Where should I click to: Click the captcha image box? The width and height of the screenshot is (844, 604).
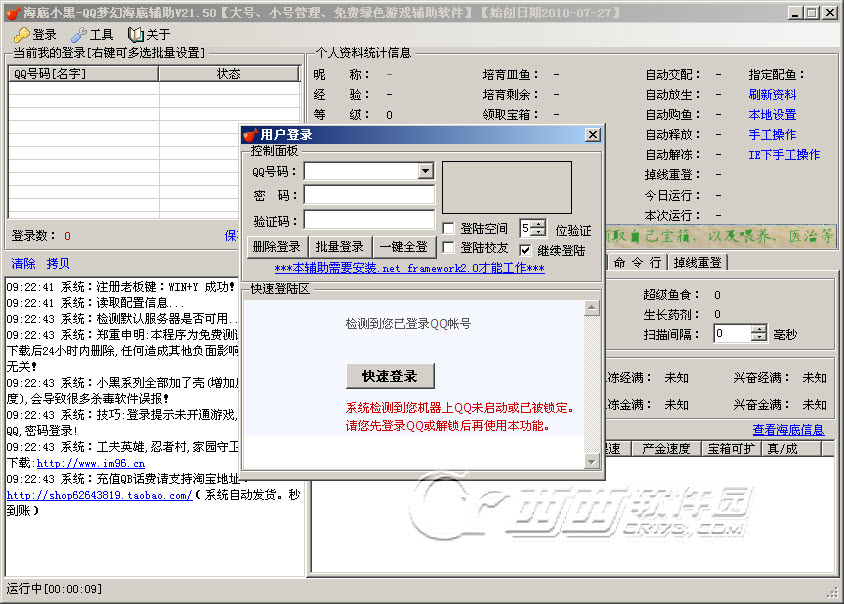click(x=507, y=187)
